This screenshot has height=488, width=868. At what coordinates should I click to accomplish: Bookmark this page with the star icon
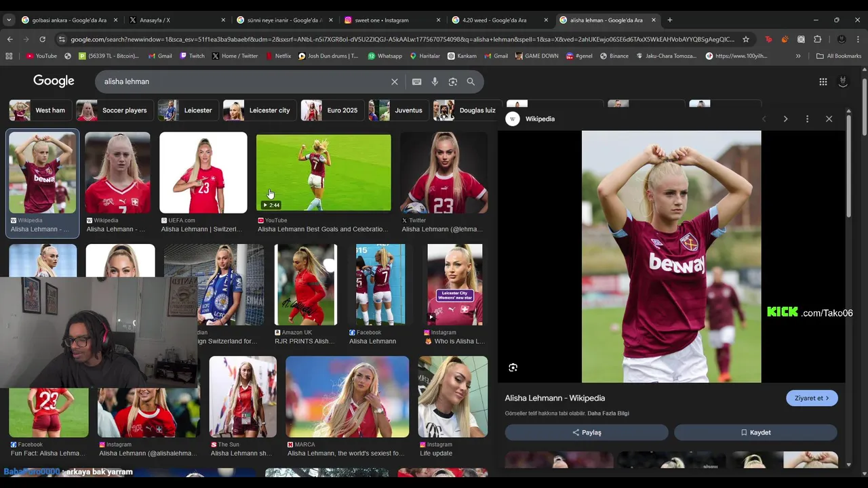[746, 39]
